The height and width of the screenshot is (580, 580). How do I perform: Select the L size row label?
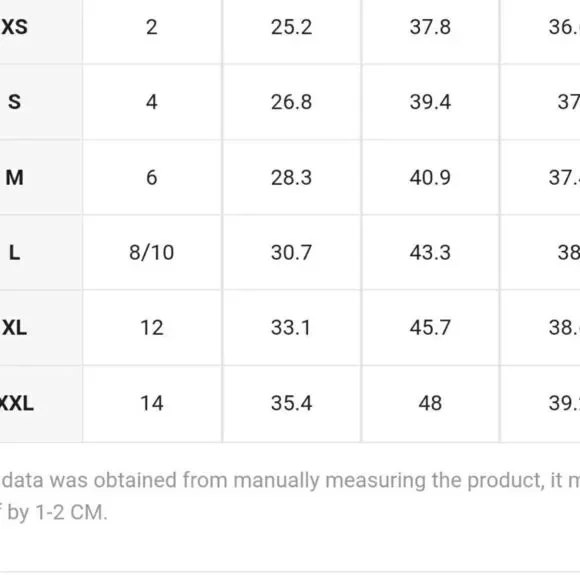click(14, 253)
